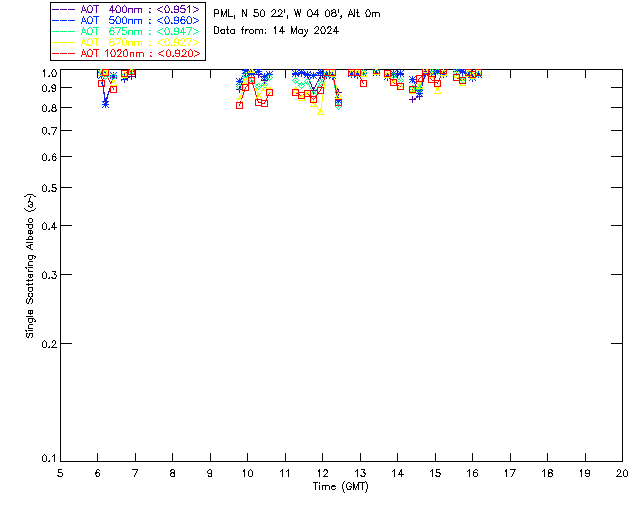Click the y-axis label 1.0

tap(49, 73)
